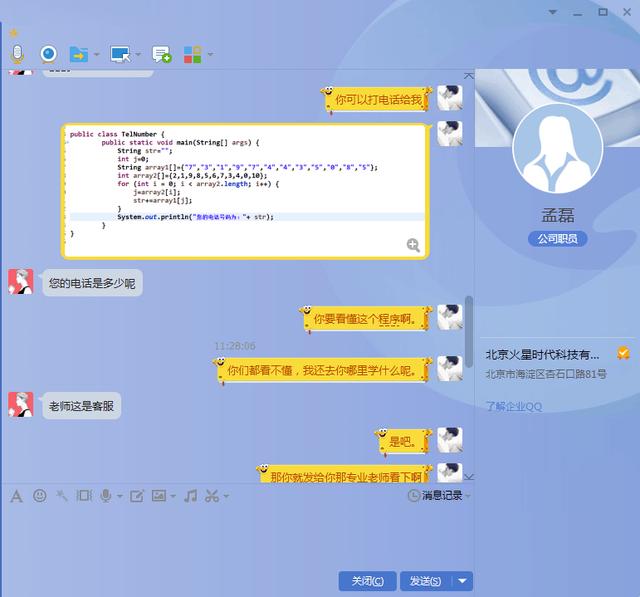Click my avatar beside 是吧。
Image resolution: width=640 pixels, height=597 pixels.
pyautogui.click(x=450, y=440)
